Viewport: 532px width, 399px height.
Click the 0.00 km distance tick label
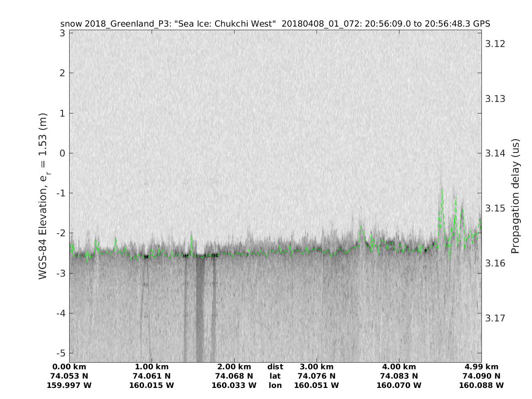(69, 367)
